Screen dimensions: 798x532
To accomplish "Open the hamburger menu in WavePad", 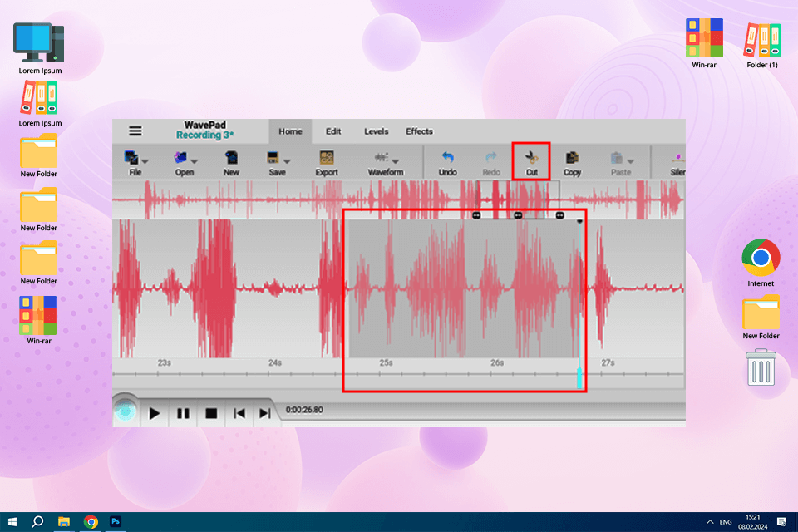I will pos(135,131).
